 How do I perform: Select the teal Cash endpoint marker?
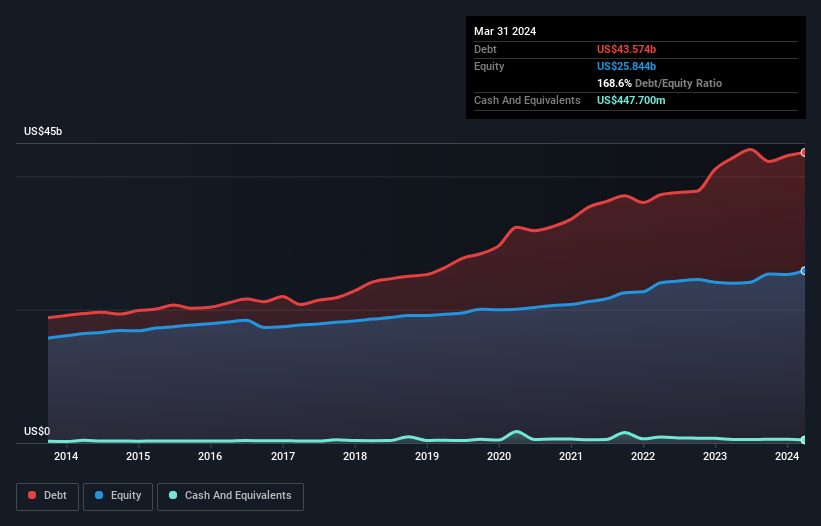[x=804, y=440]
